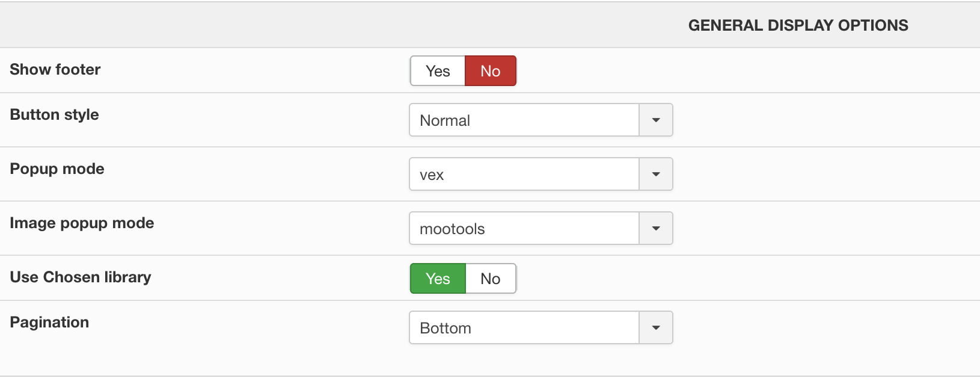Click the red No button for Show footer

[x=491, y=71]
